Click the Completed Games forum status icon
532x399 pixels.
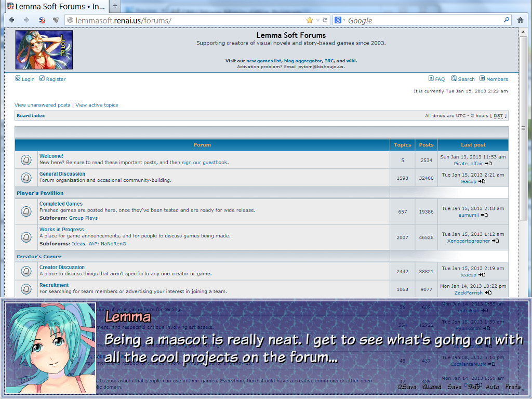click(x=26, y=211)
